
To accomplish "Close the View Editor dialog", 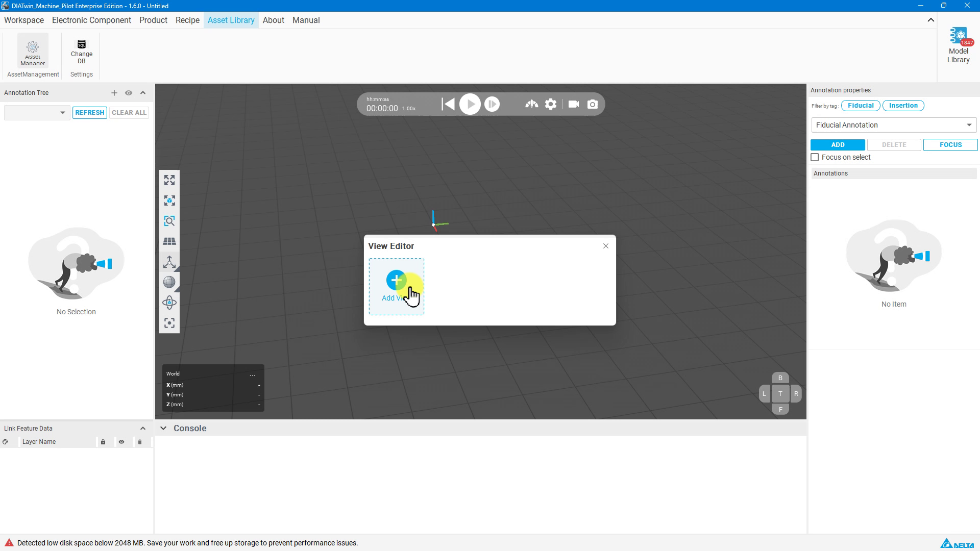I will [x=606, y=246].
